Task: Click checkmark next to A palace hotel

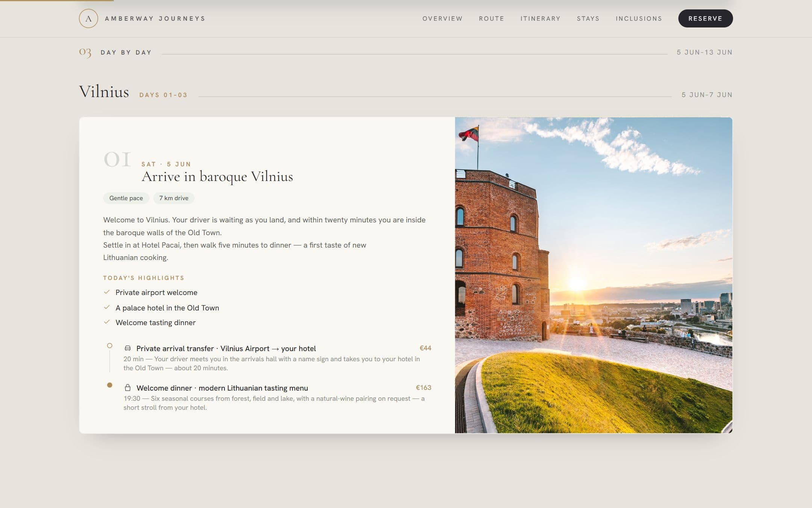Action: [x=107, y=307]
